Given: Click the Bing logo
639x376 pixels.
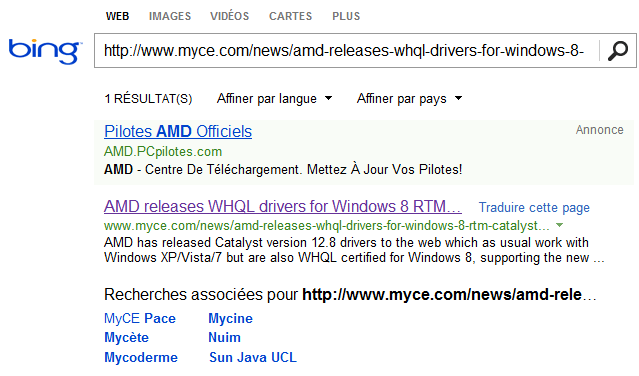Looking at the screenshot, I should [x=45, y=51].
